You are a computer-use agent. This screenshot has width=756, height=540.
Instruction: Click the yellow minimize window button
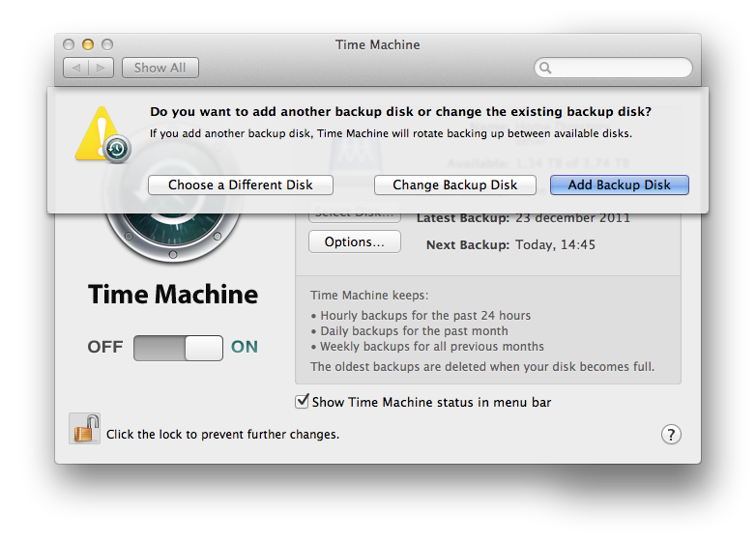point(88,44)
